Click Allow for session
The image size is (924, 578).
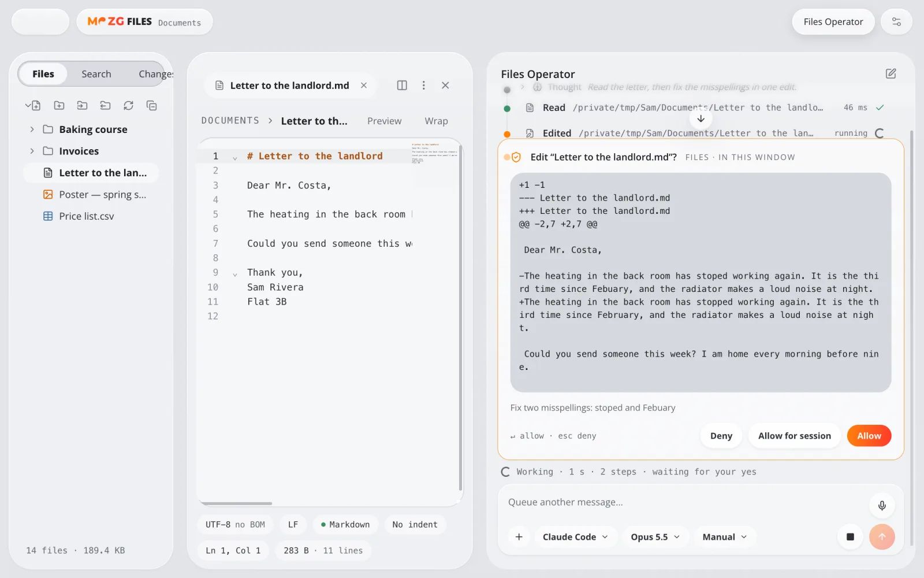[794, 436]
